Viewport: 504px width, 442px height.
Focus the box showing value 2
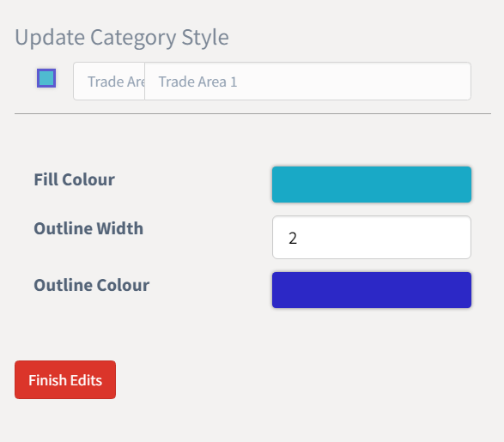pos(372,238)
